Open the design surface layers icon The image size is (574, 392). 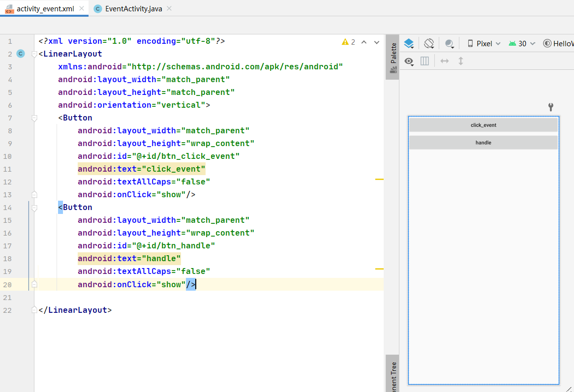pyautogui.click(x=409, y=44)
